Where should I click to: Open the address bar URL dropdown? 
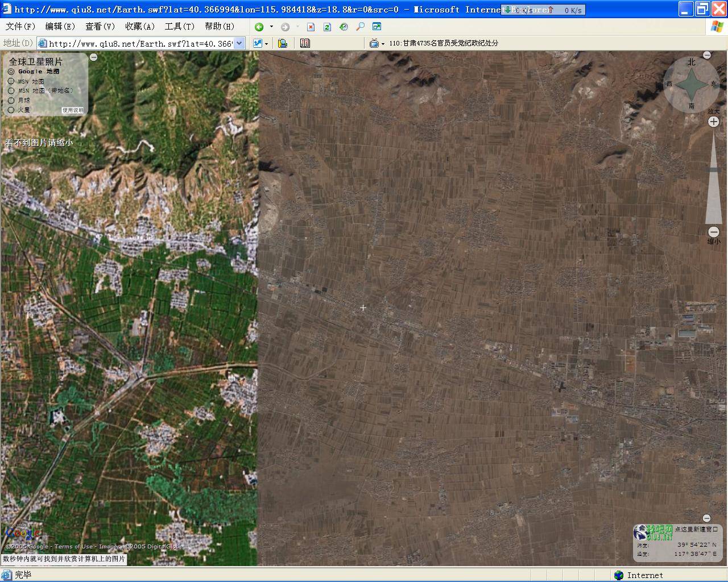[239, 43]
